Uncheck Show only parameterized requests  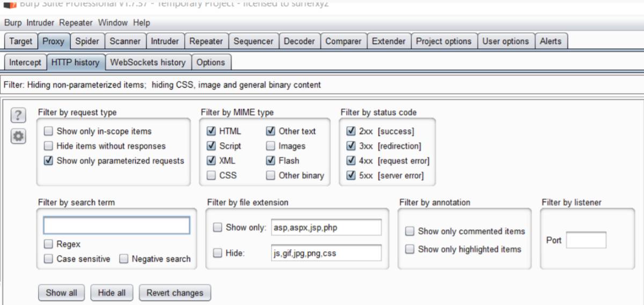point(49,161)
